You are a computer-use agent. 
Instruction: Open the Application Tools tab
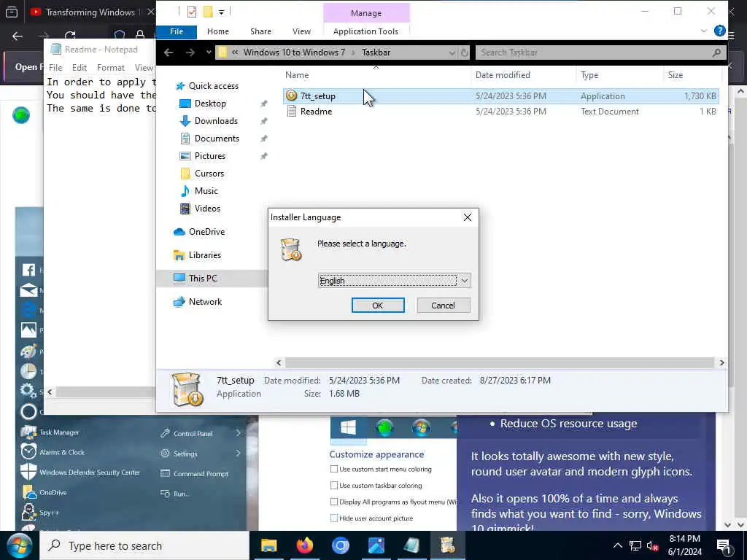365,31
